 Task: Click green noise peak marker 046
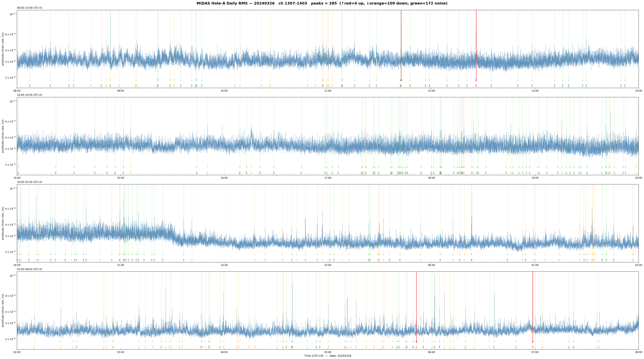[x=518, y=80]
